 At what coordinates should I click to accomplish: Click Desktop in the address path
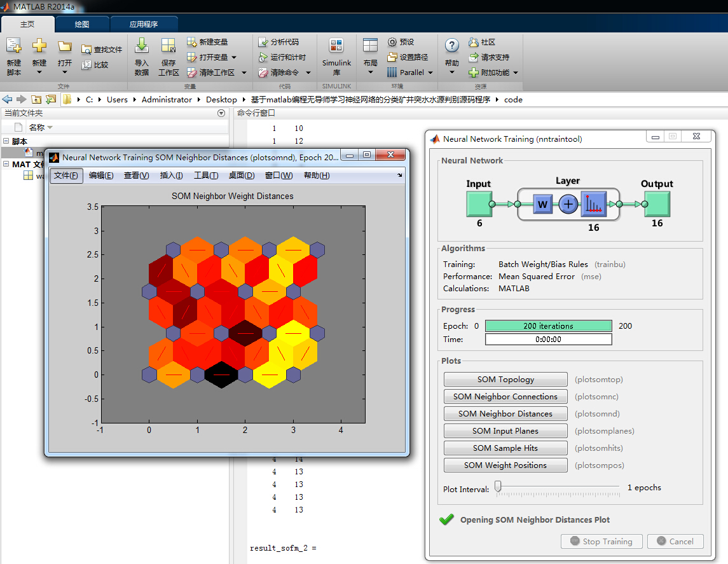coord(221,99)
